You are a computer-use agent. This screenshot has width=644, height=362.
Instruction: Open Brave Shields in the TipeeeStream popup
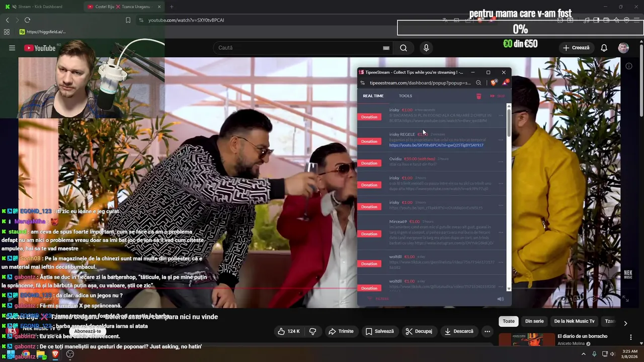pos(493,83)
